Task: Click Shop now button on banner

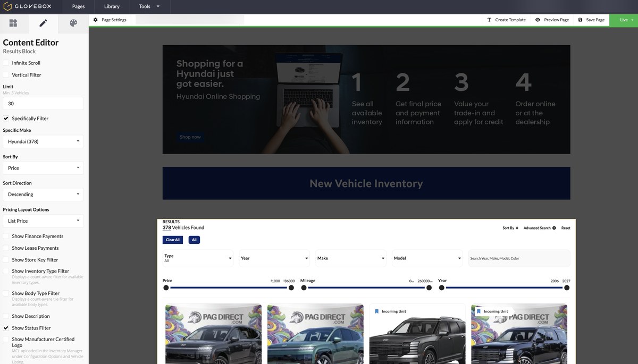Action: click(190, 137)
